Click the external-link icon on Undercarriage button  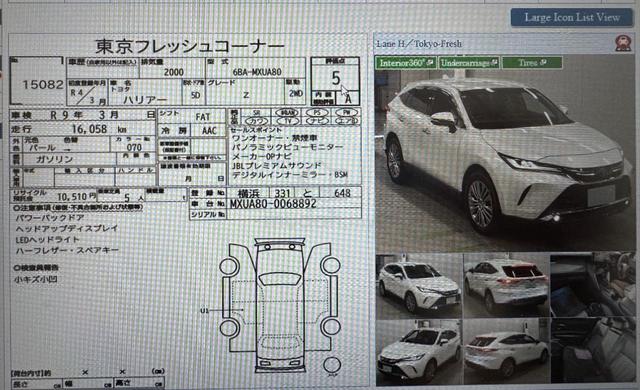(494, 62)
